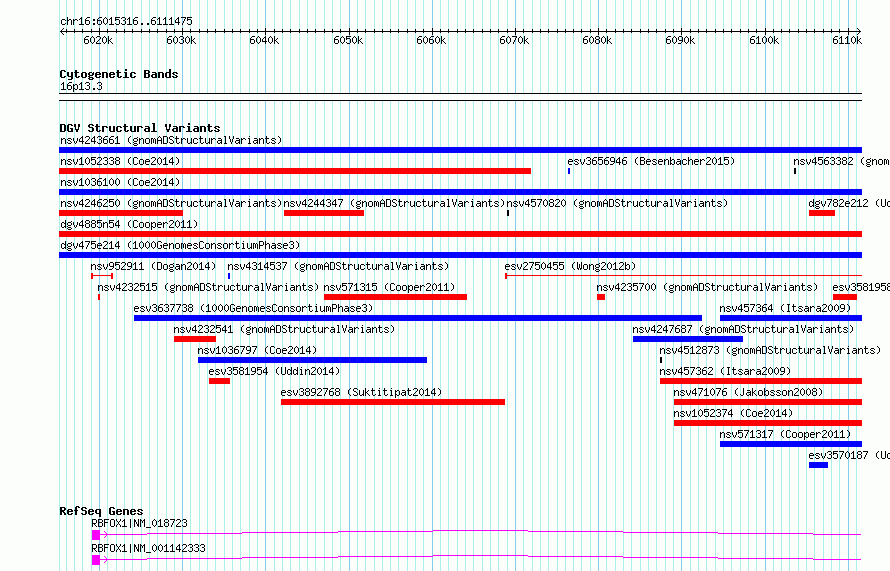
Task: Click the nsv4232515 gnomAD variant label
Action: pyautogui.click(x=208, y=287)
